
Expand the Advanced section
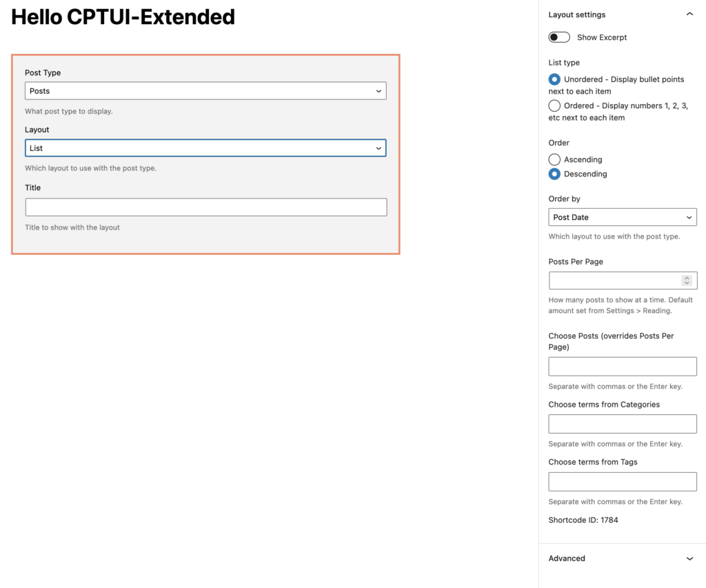coord(689,558)
